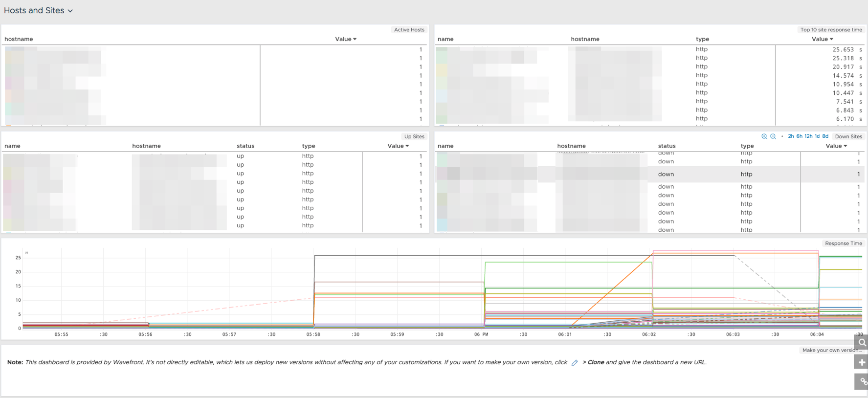Select the 14.574 s response time value
The height and width of the screenshot is (398, 868).
[x=847, y=76]
